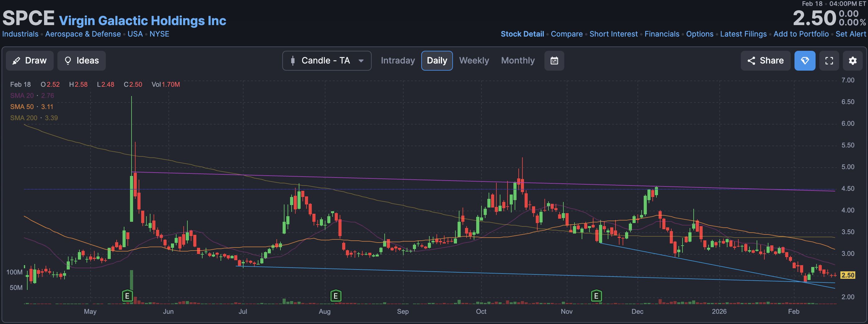This screenshot has height=324, width=868.
Task: Click the lightbulb icon in the Ideas button
Action: pos(68,61)
